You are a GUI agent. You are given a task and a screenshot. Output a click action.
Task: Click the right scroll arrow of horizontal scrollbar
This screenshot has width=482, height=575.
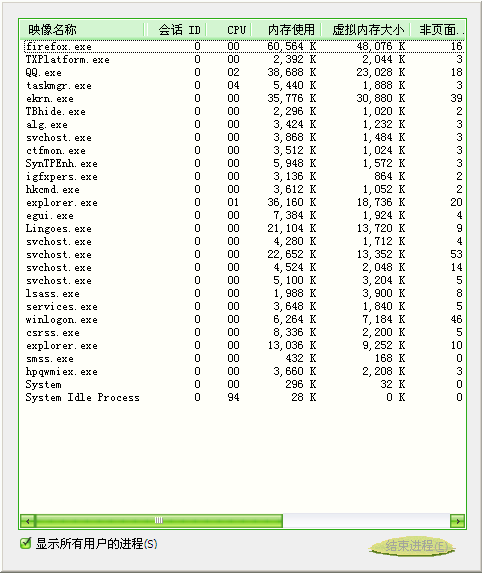pyautogui.click(x=457, y=521)
